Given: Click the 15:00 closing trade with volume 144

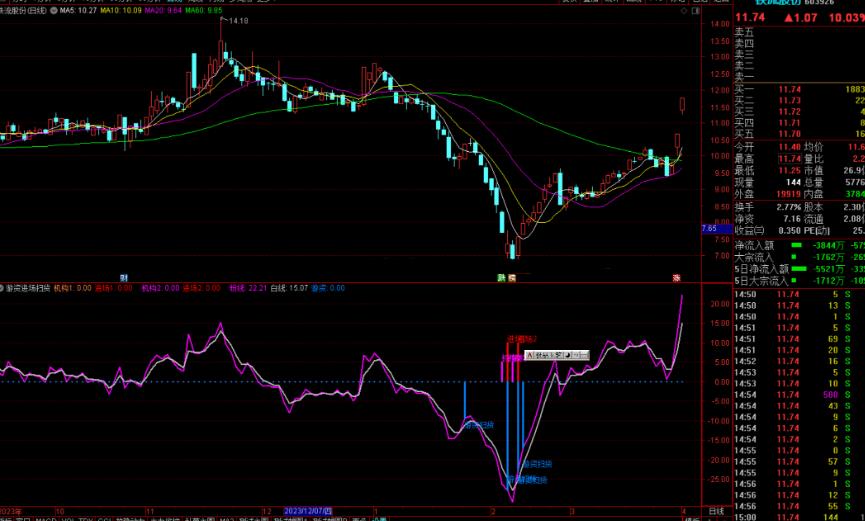Looking at the screenshot, I should pyautogui.click(x=799, y=517).
